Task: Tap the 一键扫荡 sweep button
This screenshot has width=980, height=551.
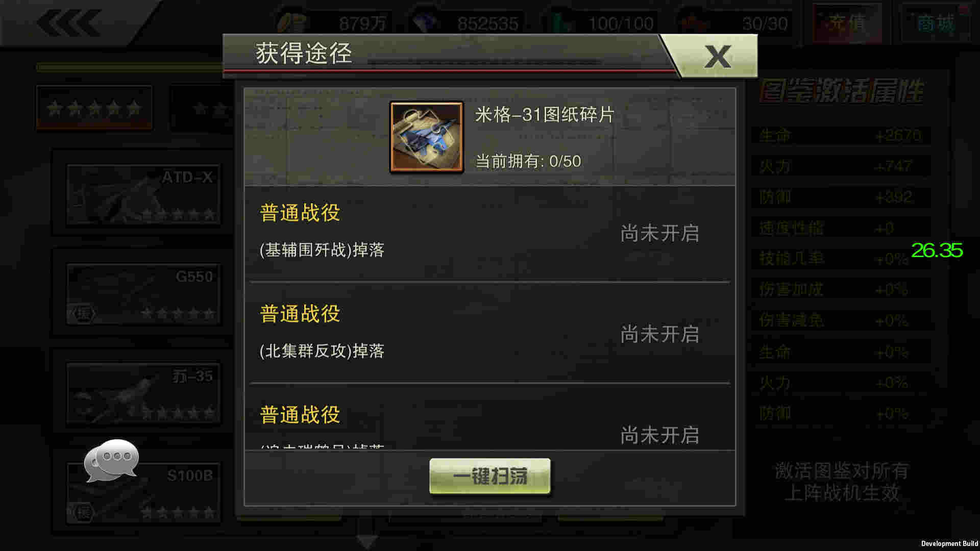Action: tap(490, 476)
